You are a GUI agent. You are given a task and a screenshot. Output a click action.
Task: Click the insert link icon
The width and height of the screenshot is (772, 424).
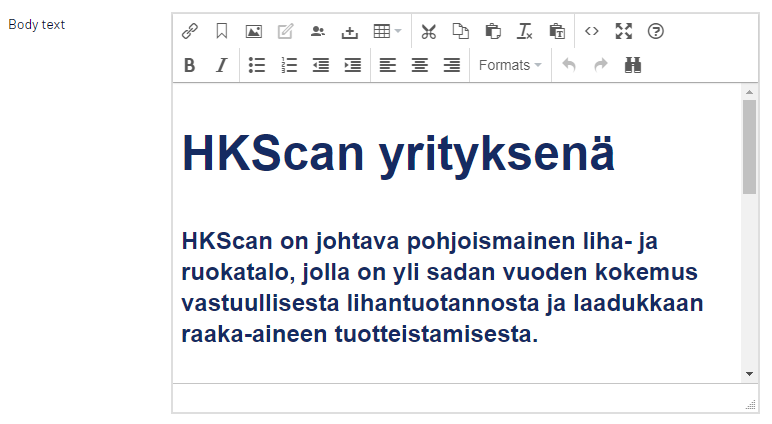click(189, 31)
